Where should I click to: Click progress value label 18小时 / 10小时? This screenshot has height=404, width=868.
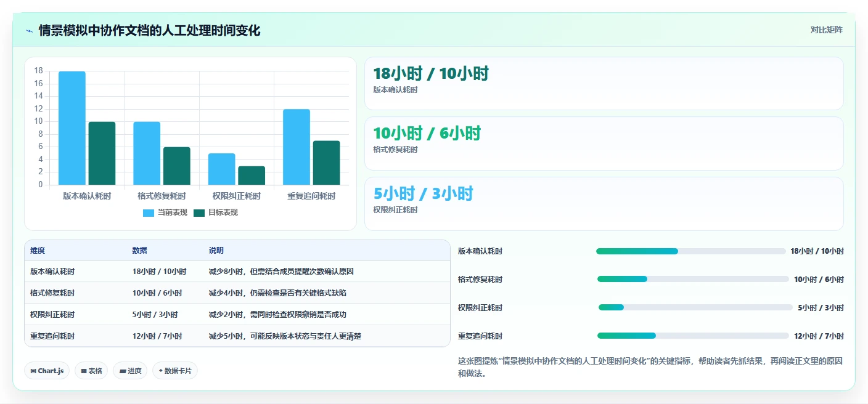[x=817, y=251]
